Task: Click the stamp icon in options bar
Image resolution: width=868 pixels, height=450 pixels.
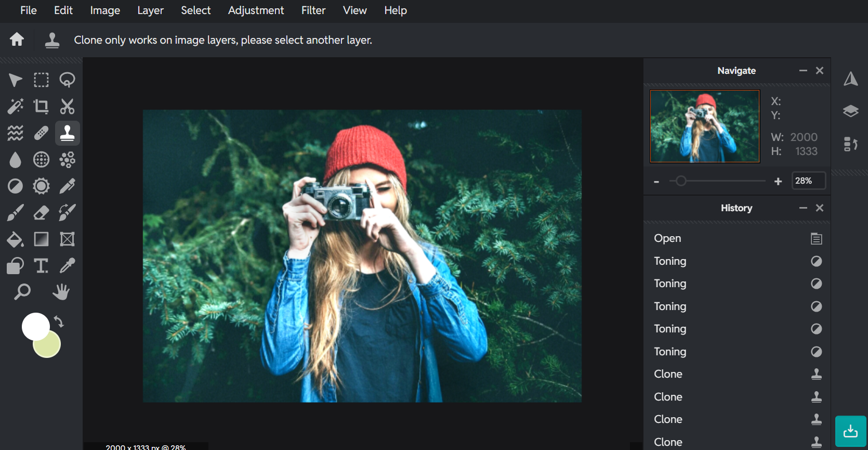Action: tap(52, 40)
